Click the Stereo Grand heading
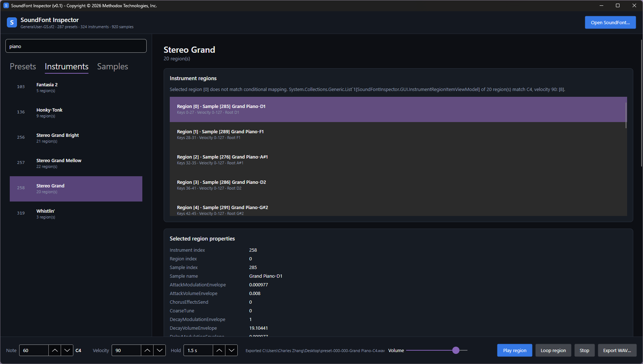Image resolution: width=643 pixels, height=364 pixels. pos(189,50)
